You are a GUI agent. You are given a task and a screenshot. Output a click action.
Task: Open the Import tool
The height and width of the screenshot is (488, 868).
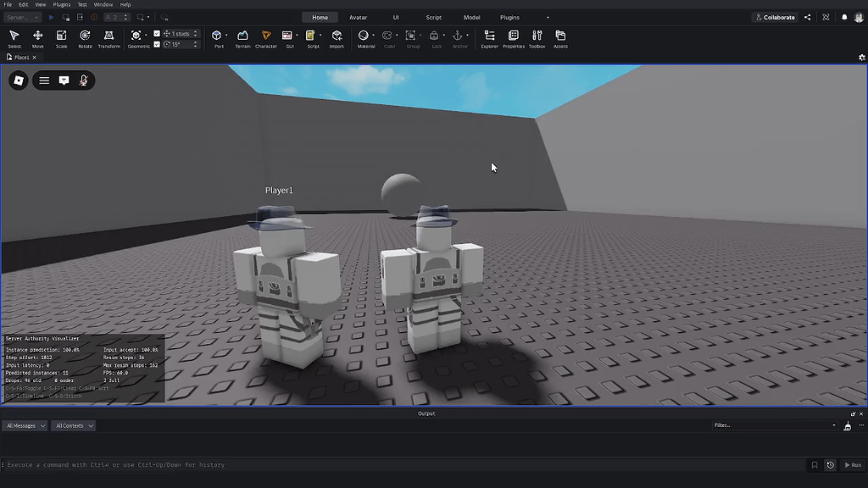(337, 39)
